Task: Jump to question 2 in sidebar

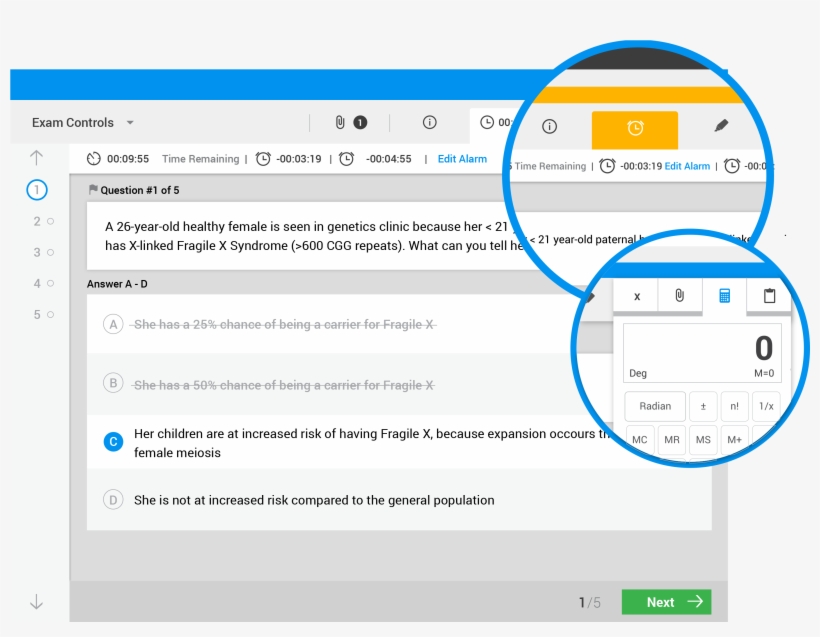Action: point(38,222)
